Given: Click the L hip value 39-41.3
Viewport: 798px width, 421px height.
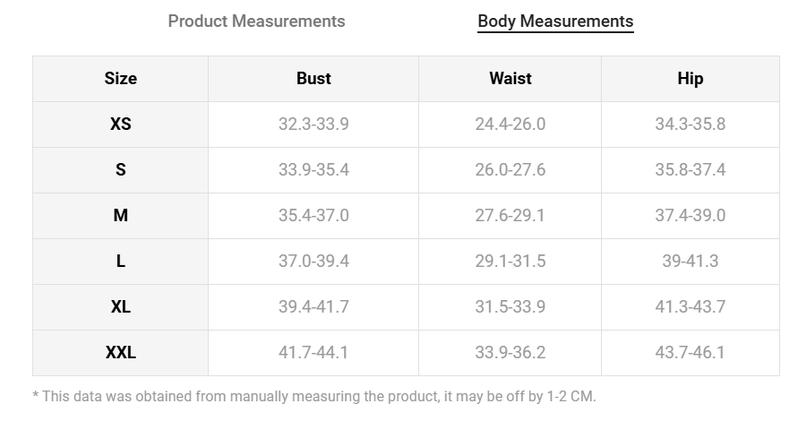Looking at the screenshot, I should coord(690,261).
